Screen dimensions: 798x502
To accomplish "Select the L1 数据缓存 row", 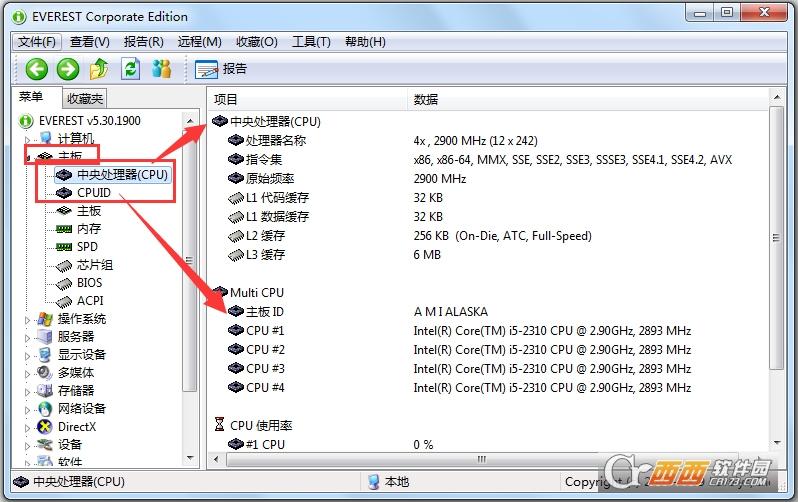I will pyautogui.click(x=489, y=217).
